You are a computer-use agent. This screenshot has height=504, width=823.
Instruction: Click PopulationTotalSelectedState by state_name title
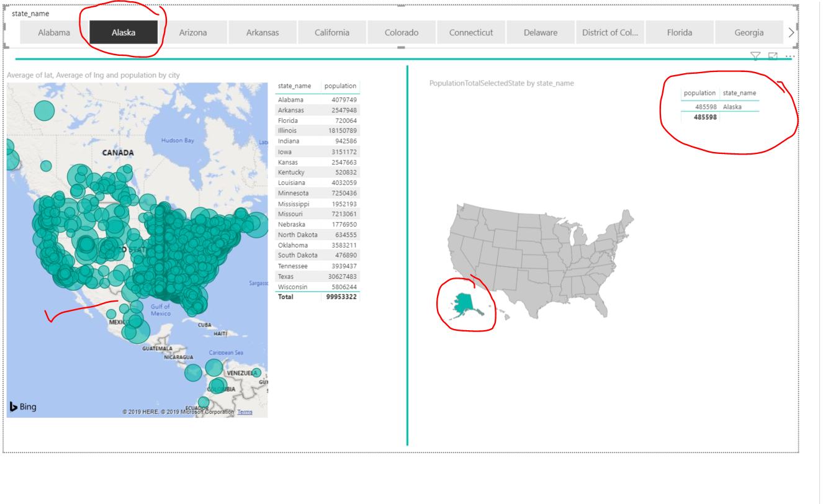[501, 83]
